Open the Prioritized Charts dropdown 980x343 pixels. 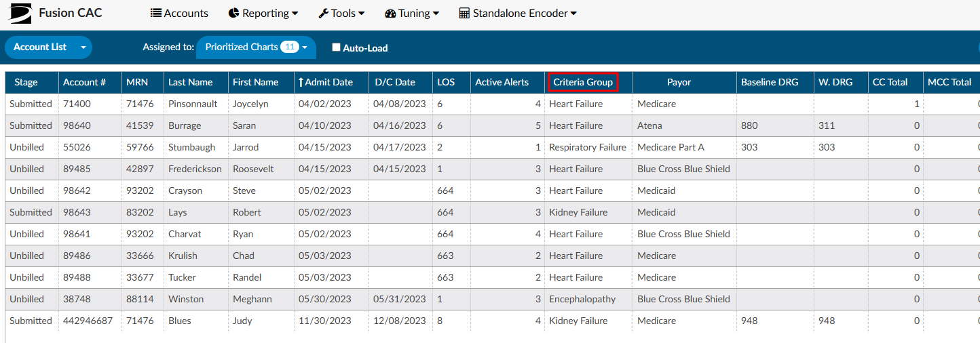click(x=256, y=47)
